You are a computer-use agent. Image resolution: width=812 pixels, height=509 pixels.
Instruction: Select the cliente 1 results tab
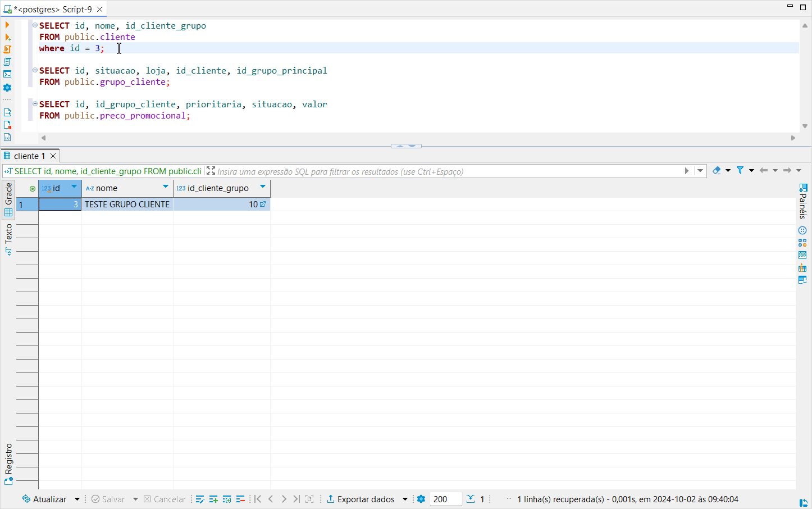pyautogui.click(x=29, y=156)
